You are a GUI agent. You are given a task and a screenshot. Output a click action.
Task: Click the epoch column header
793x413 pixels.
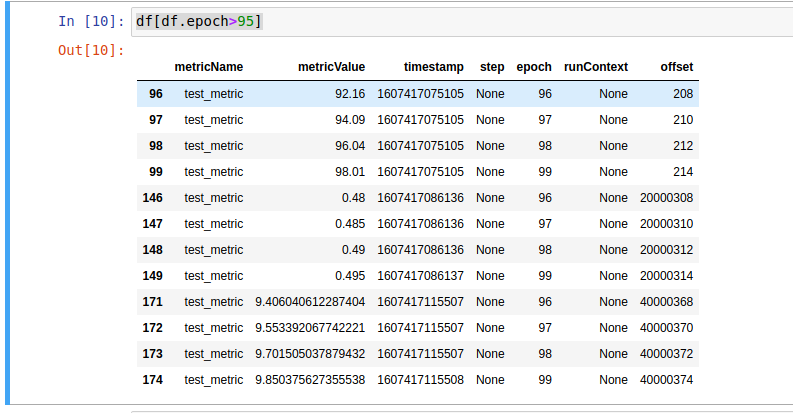click(x=534, y=67)
